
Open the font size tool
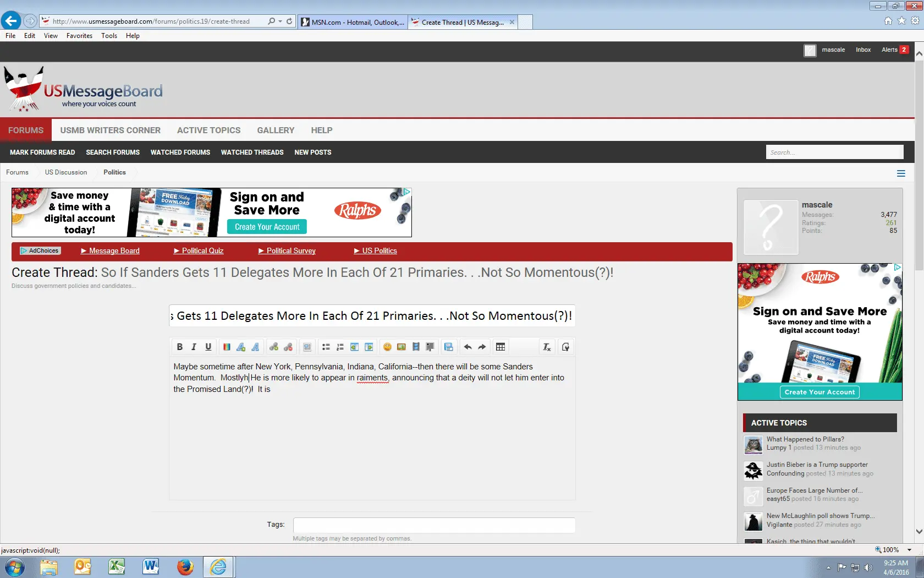241,347
